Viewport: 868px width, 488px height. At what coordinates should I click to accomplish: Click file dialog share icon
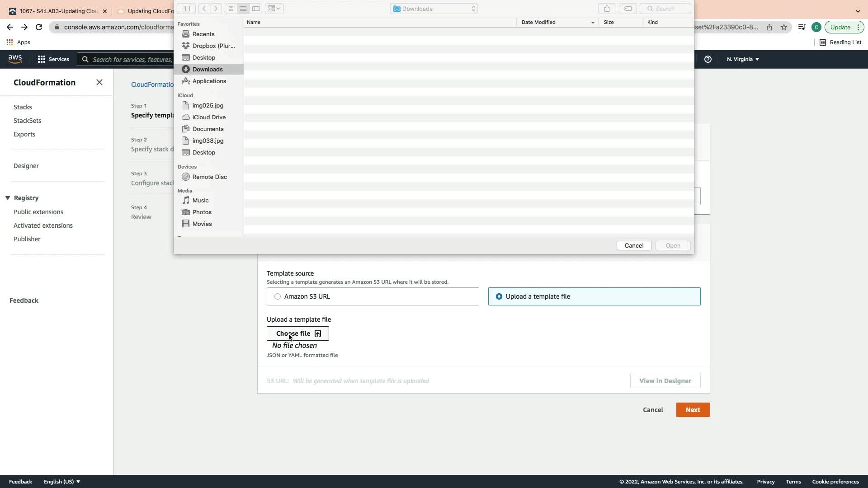[x=607, y=9]
